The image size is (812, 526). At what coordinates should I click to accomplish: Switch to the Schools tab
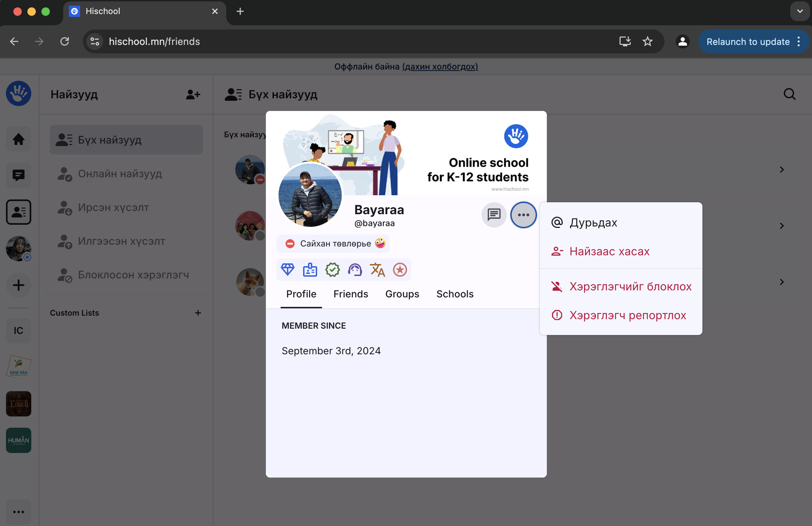(x=455, y=294)
